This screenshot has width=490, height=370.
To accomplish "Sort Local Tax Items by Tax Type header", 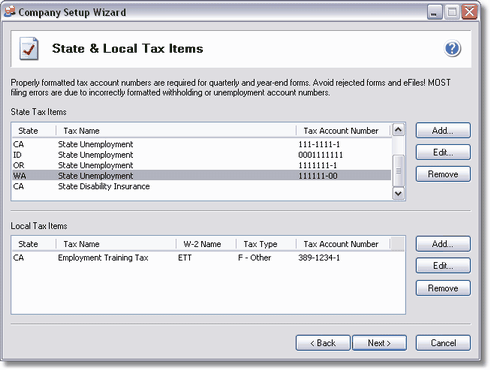I will click(x=266, y=244).
